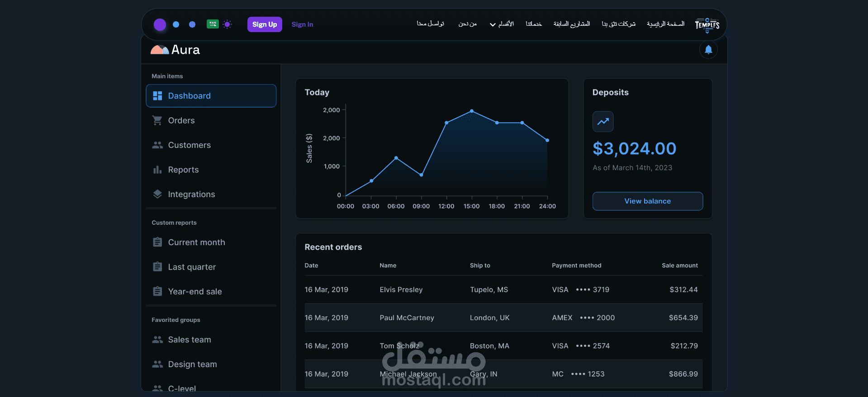This screenshot has width=868, height=397.
Task: Click the Ship to column header
Action: pyautogui.click(x=480, y=265)
